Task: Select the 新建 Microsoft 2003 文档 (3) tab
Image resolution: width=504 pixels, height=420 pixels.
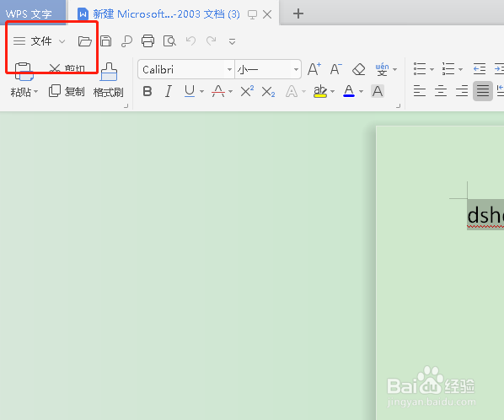Action: [x=167, y=14]
